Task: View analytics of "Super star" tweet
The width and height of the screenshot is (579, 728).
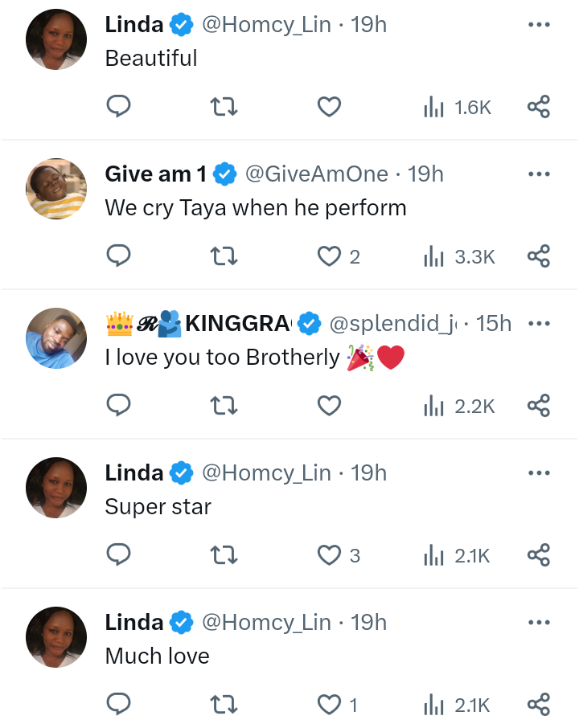Action: (x=457, y=555)
